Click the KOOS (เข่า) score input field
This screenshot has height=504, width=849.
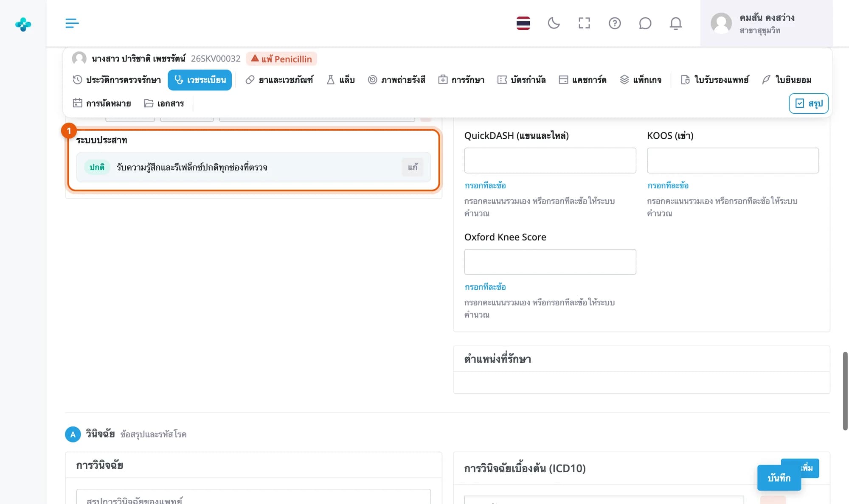[x=733, y=160]
